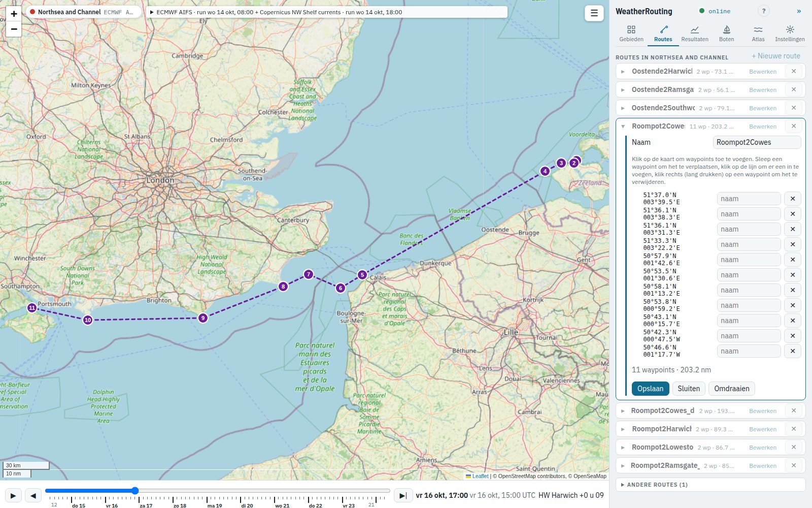This screenshot has height=508, width=812.
Task: Jump timeline to the end
Action: click(403, 495)
